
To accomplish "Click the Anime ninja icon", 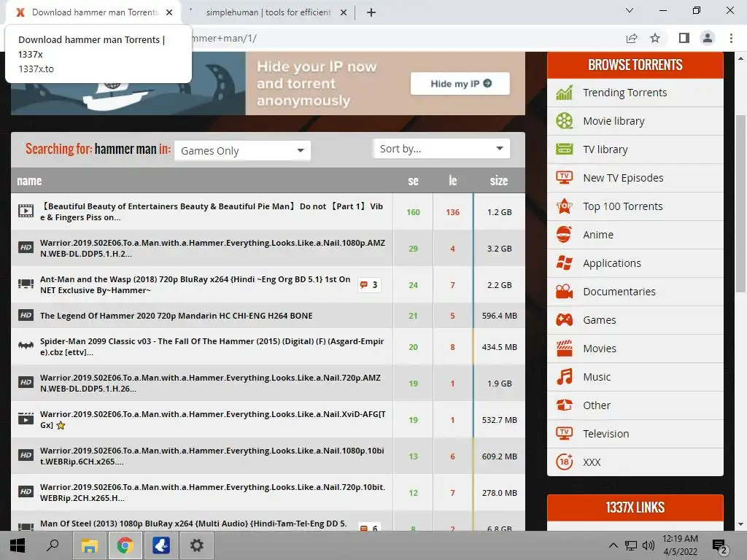I will click(x=564, y=235).
